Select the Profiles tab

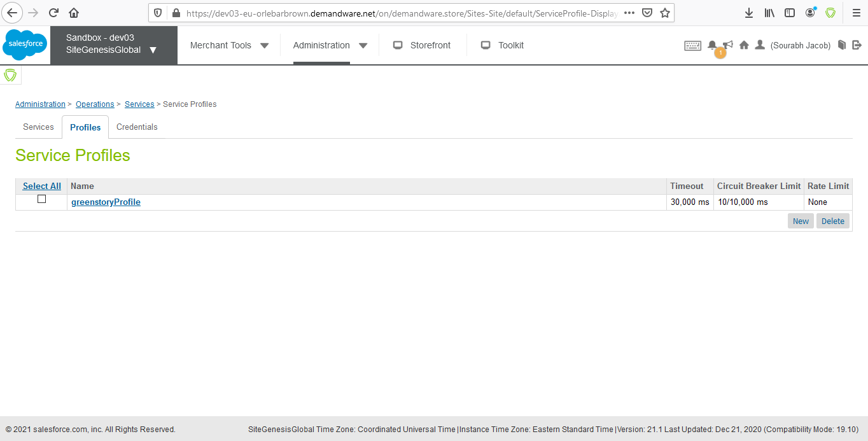85,127
